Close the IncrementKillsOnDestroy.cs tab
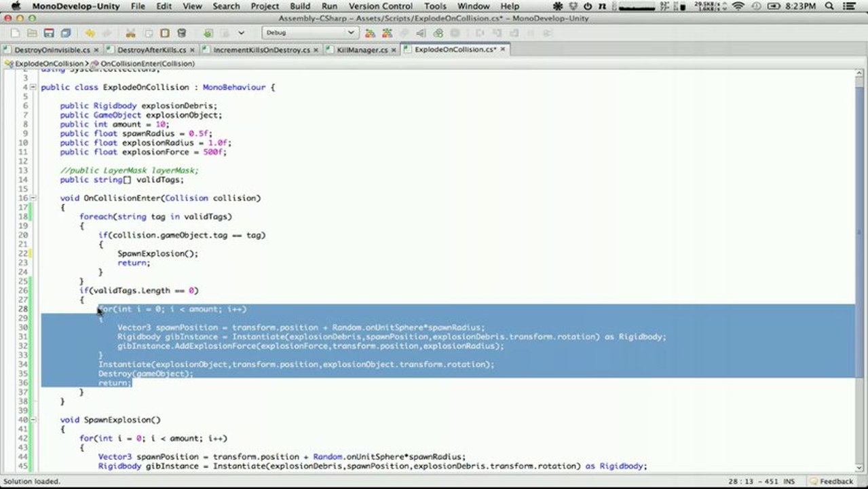Image resolution: width=868 pixels, height=489 pixels. pyautogui.click(x=316, y=50)
